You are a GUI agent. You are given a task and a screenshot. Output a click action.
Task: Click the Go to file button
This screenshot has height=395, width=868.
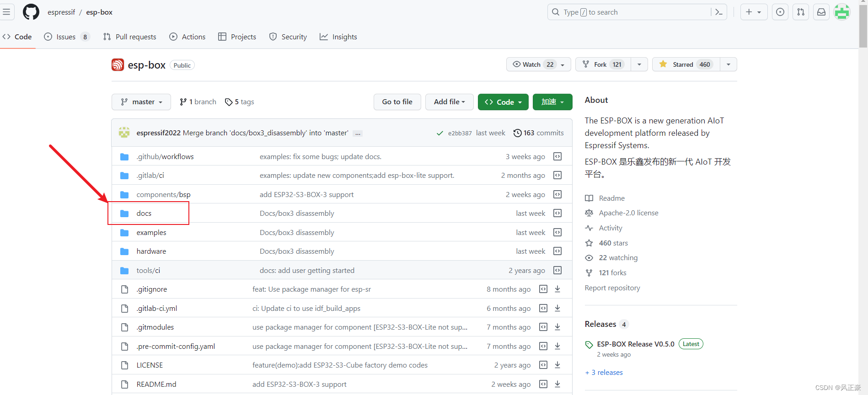tap(397, 102)
